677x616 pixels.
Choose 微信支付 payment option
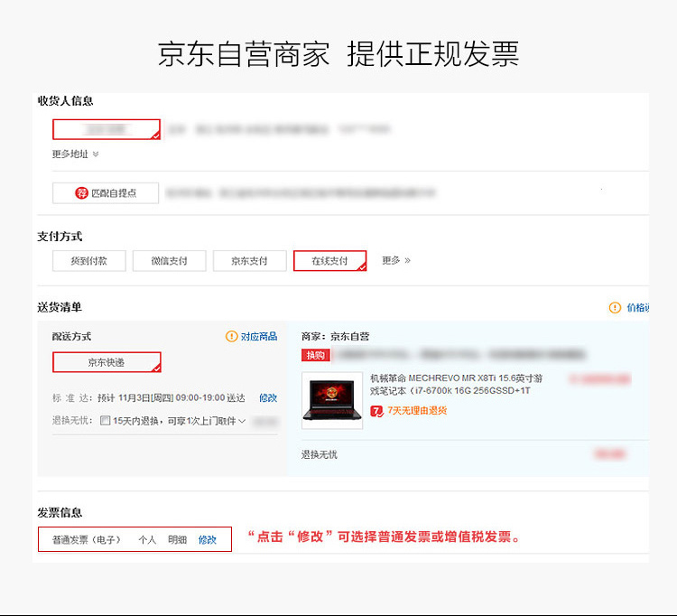pos(170,261)
